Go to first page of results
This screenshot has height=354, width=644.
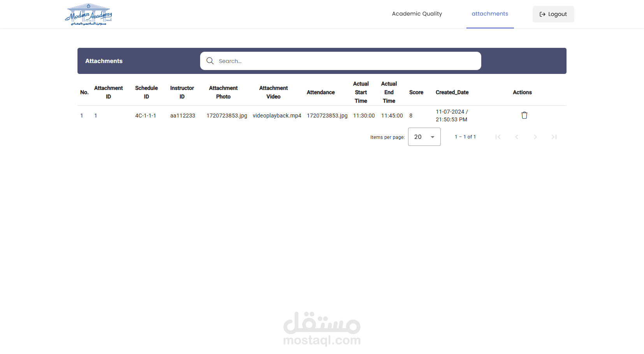coord(498,137)
